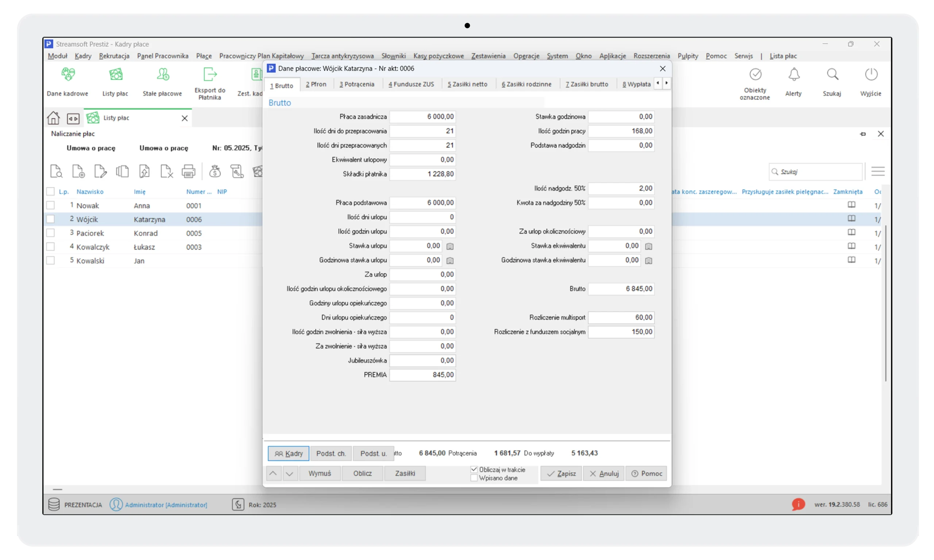Click the PREMIA input field

[x=422, y=375]
